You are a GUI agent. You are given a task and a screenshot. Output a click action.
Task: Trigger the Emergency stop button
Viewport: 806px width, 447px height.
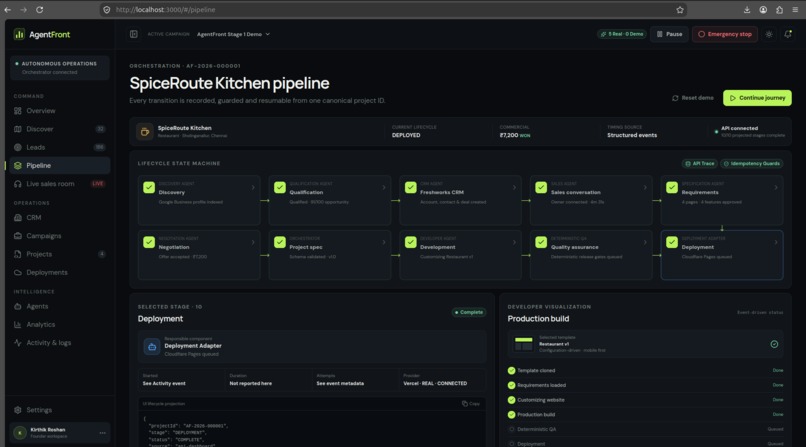[x=725, y=34]
